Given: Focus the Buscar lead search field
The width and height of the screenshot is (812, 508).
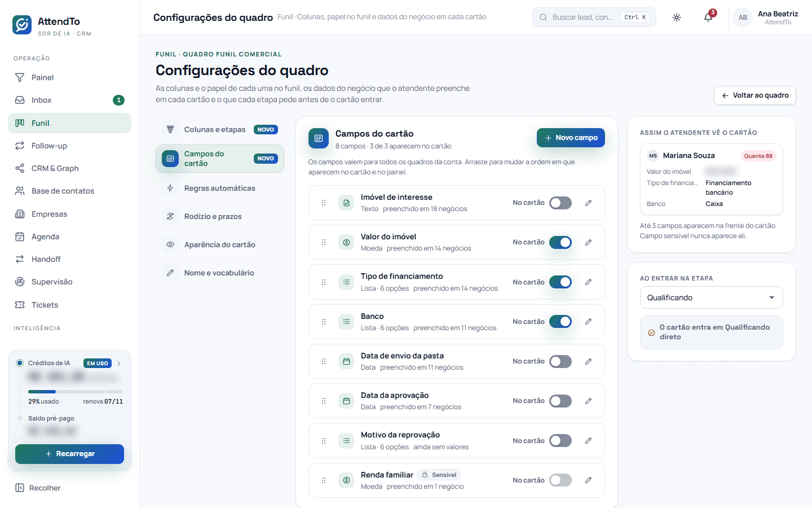Looking at the screenshot, I should pyautogui.click(x=594, y=17).
